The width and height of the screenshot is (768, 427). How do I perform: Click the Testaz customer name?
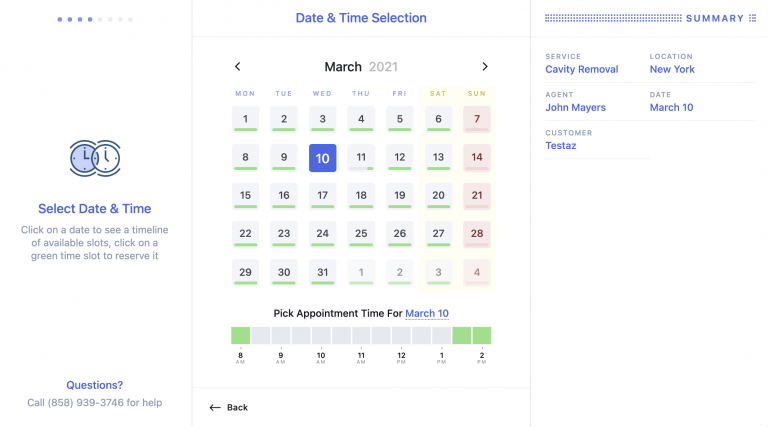pyautogui.click(x=561, y=145)
